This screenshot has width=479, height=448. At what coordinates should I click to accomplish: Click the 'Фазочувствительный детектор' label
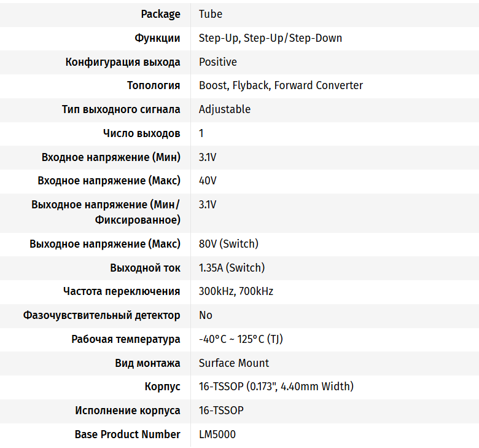tap(102, 315)
